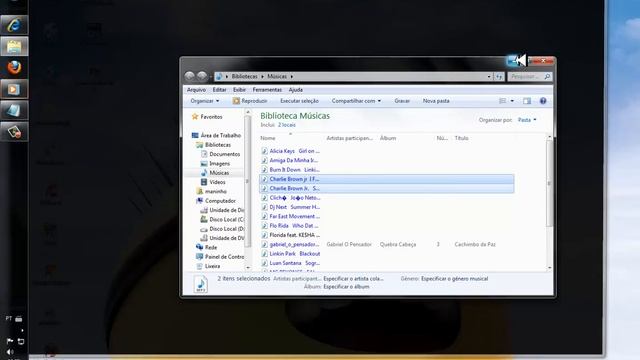Open the Pasta arrange-by dropdown
The width and height of the screenshot is (640, 360).
point(527,120)
